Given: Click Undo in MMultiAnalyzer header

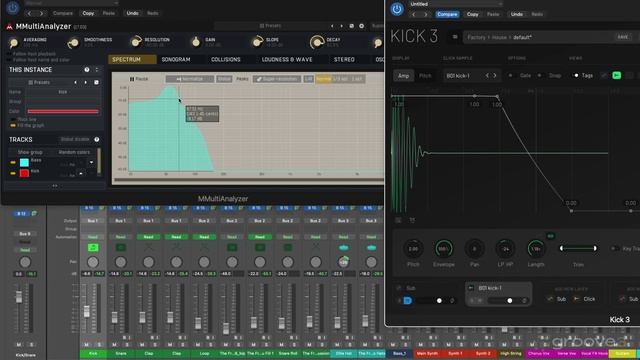Looking at the screenshot, I should 132,13.
